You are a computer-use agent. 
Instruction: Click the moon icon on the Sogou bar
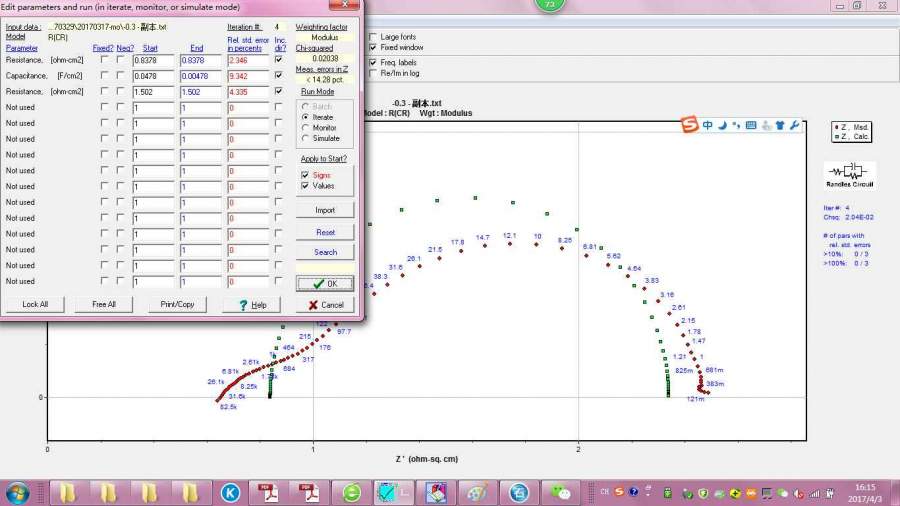pos(723,125)
